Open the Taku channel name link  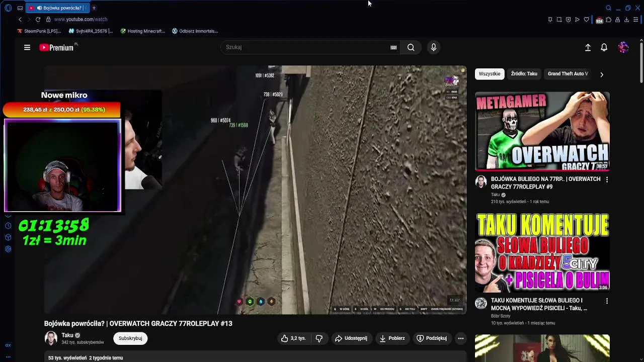click(x=67, y=335)
